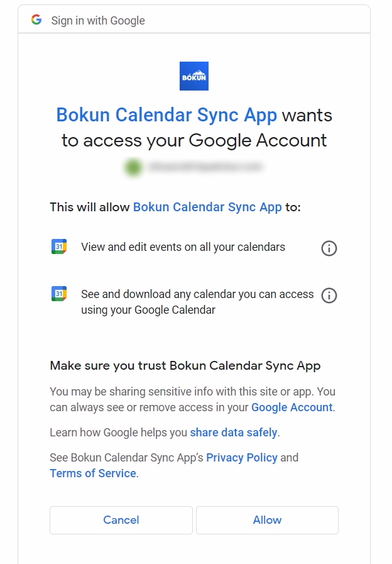This screenshot has height=564, width=392.
Task: Click the blurred account email address
Action: tap(205, 167)
